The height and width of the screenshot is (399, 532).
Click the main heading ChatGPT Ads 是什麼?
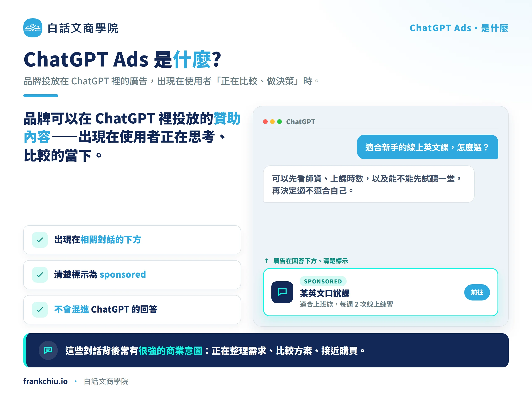coord(122,59)
